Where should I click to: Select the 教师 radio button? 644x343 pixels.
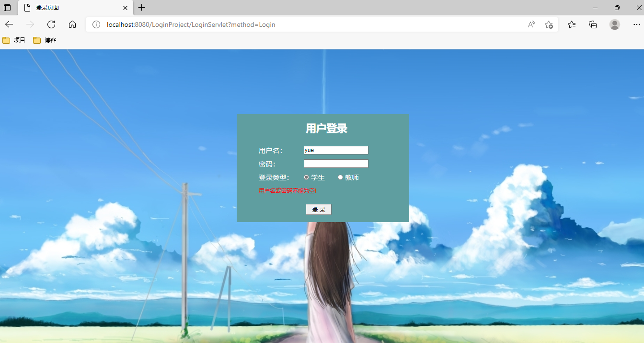coord(340,177)
